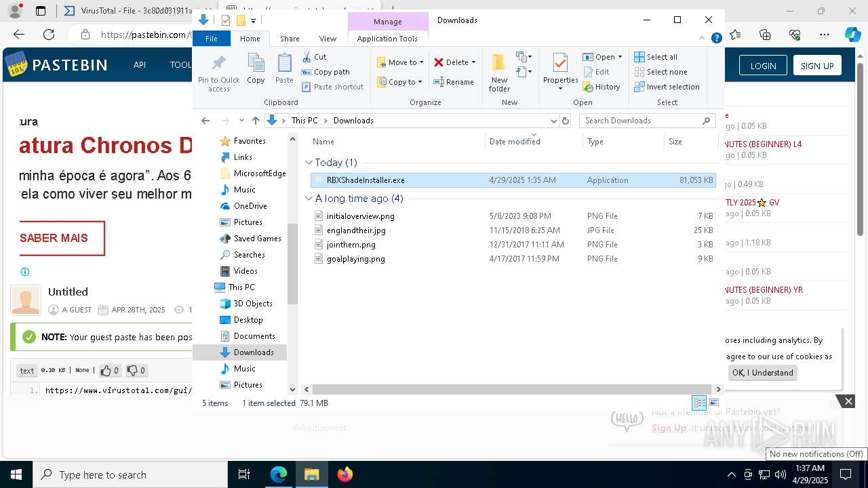
Task: Open Microsoft Edge from taskbar
Action: [x=279, y=474]
